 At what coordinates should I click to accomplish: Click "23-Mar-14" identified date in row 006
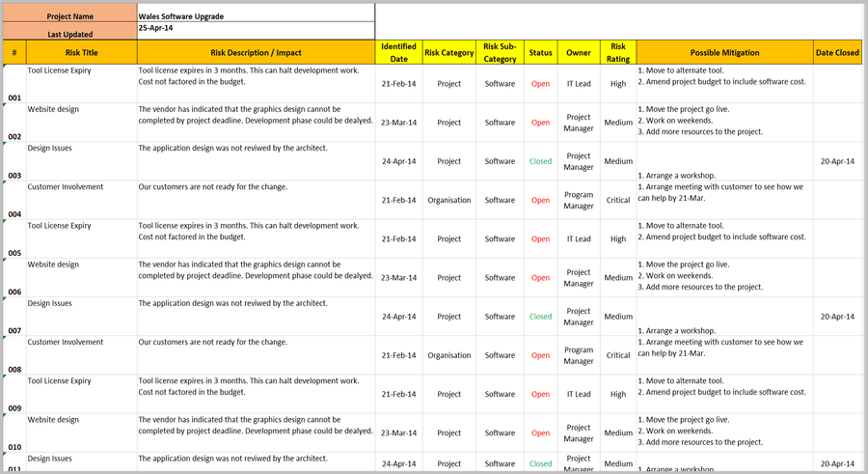tap(398, 278)
